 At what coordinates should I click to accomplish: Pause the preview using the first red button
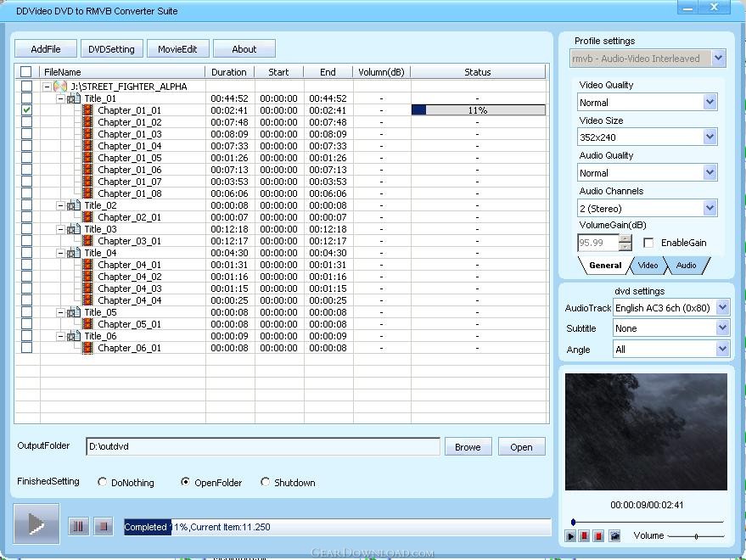(585, 536)
